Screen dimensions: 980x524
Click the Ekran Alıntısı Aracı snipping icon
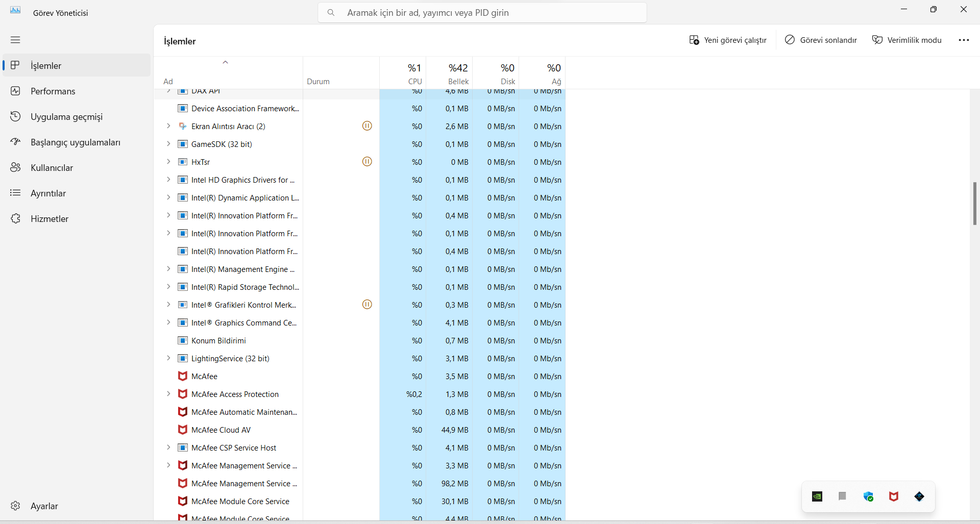[x=183, y=126]
